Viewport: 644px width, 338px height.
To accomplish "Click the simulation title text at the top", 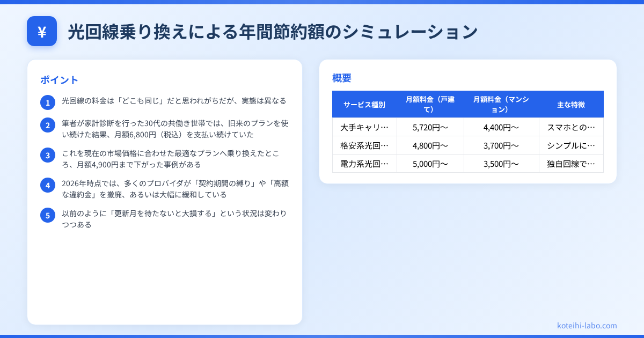I will coord(272,31).
